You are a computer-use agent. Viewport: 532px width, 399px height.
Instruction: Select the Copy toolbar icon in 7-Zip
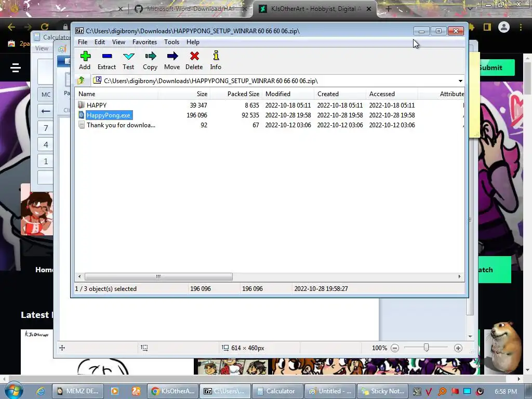click(x=150, y=61)
